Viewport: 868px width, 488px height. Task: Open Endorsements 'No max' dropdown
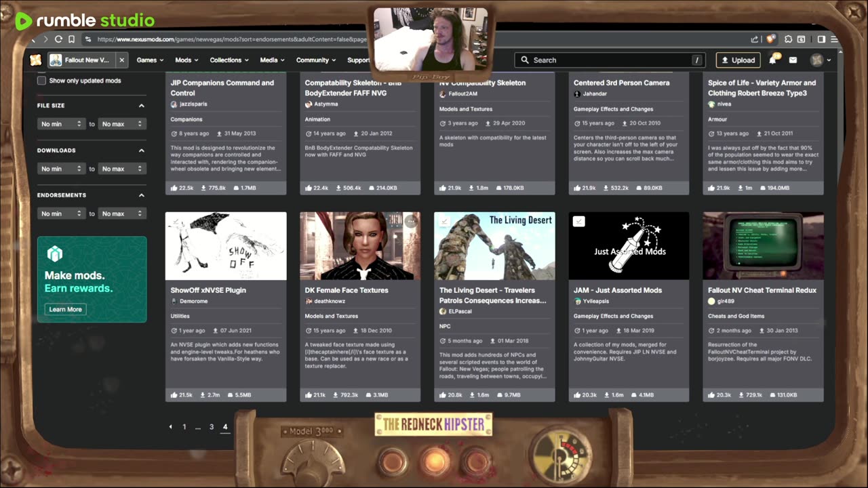point(122,213)
